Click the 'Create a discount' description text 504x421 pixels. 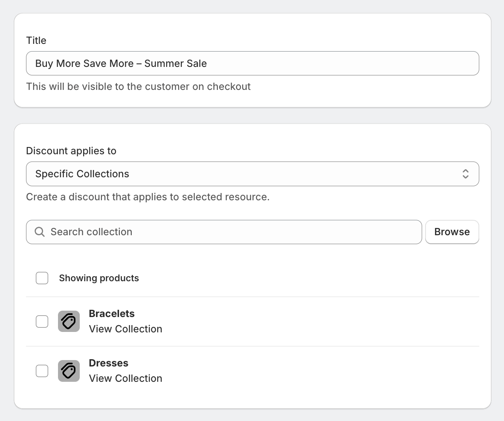tap(148, 197)
